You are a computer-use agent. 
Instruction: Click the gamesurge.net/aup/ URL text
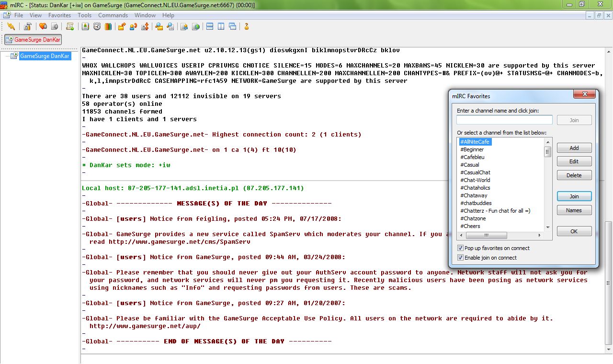tap(145, 326)
